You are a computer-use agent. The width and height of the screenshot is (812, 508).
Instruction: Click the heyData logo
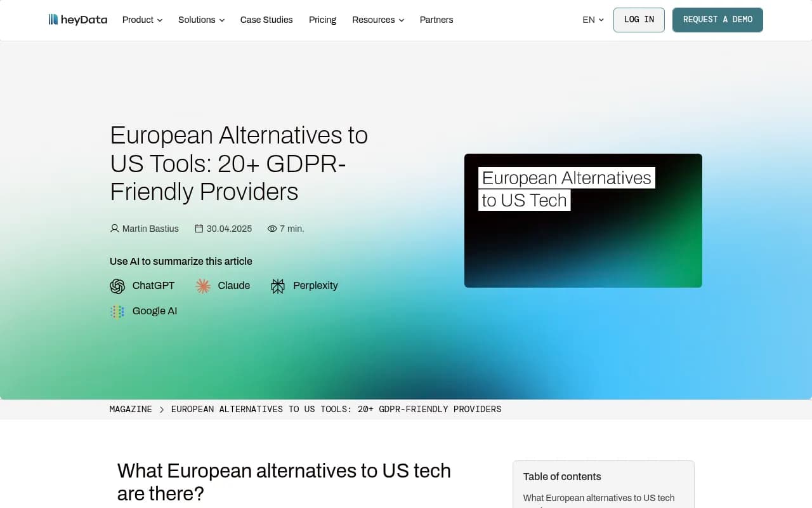[x=78, y=20]
